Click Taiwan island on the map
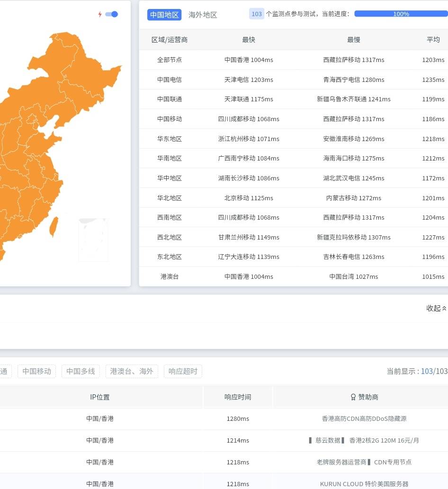The image size is (448, 489). 54,226
